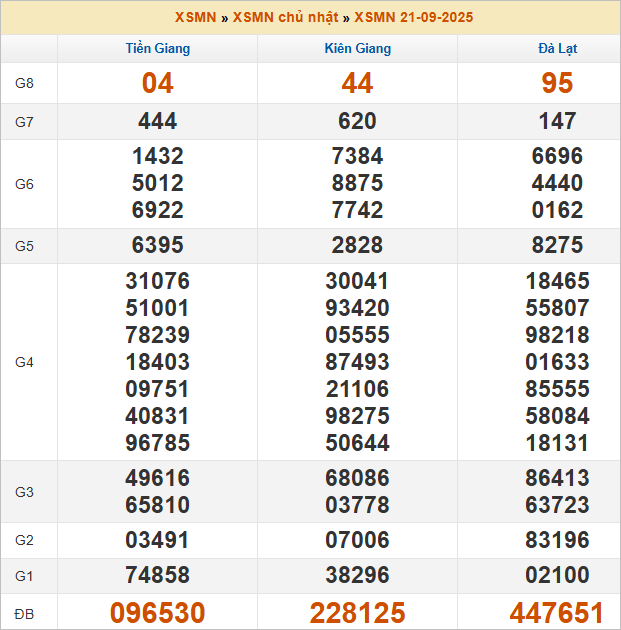The image size is (621, 630).
Task: Click the G7 number 620
Action: 357,121
